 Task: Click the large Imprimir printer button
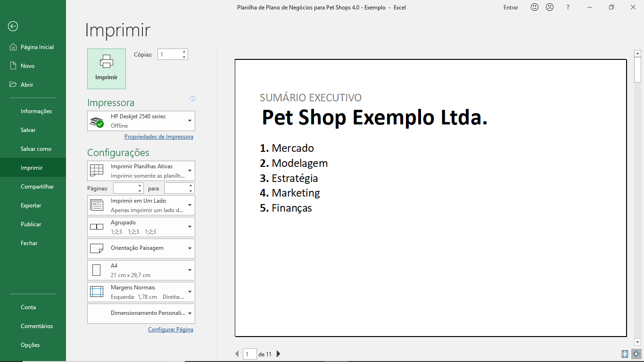pyautogui.click(x=107, y=69)
